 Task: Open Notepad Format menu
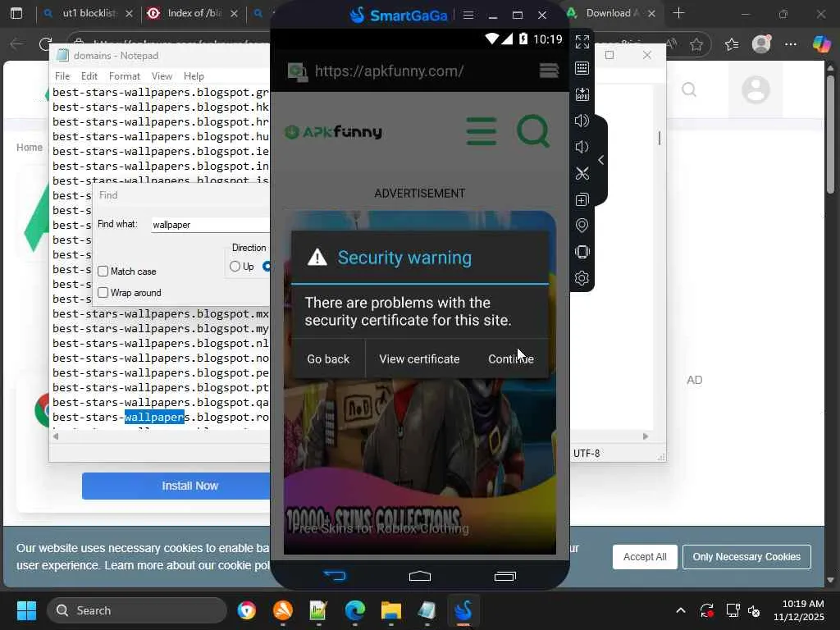125,76
